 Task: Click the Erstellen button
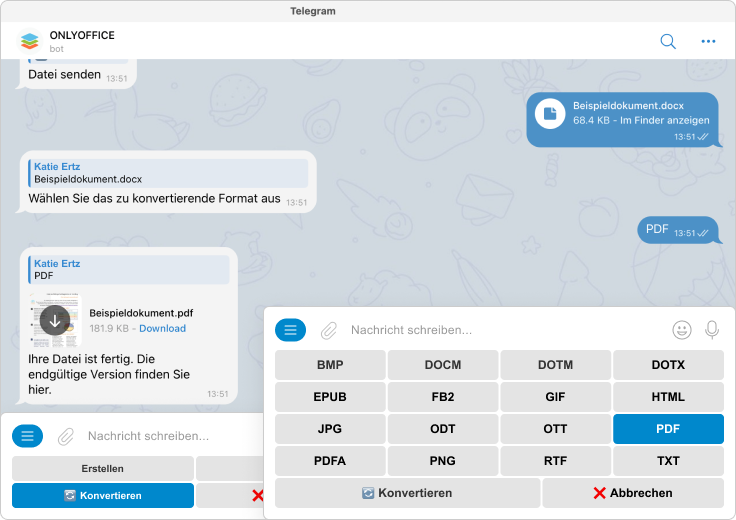pos(103,468)
